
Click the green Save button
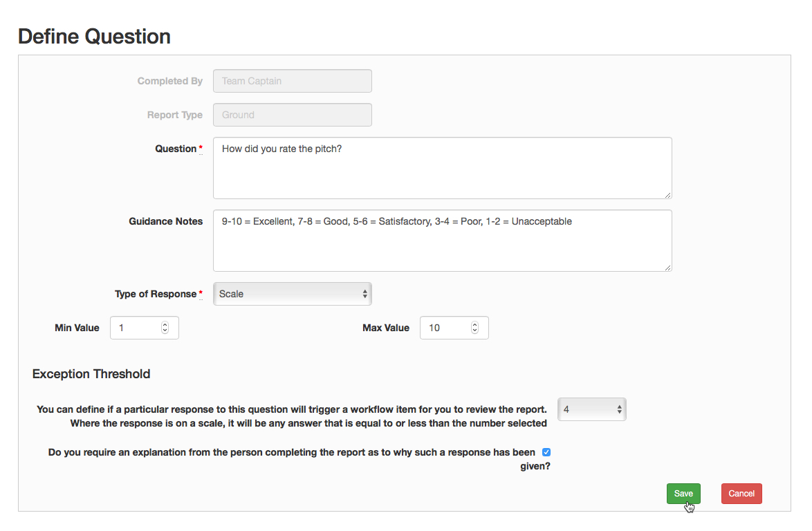[x=683, y=493]
